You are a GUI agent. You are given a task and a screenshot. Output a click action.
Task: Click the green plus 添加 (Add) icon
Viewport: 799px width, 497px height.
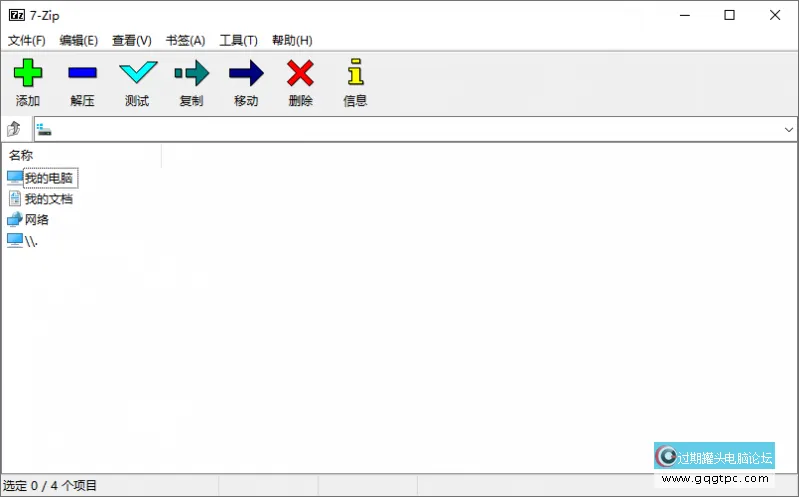point(28,72)
